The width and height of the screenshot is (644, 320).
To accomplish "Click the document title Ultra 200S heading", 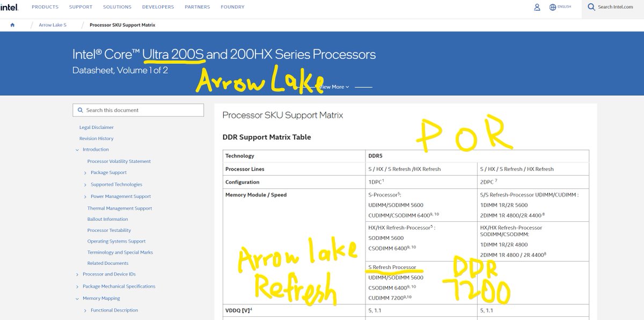I will coord(224,55).
